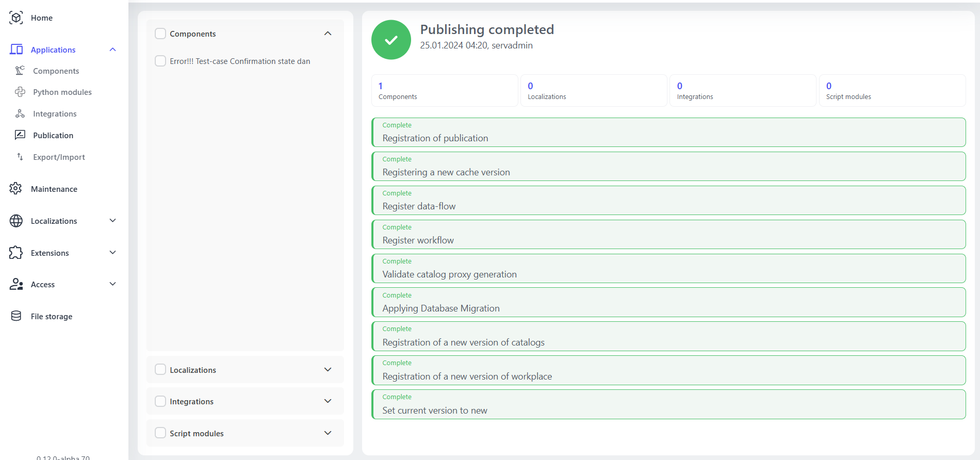Image resolution: width=980 pixels, height=460 pixels.
Task: Tick the Error!!! Test-case Confirmation checkbox
Action: 160,61
